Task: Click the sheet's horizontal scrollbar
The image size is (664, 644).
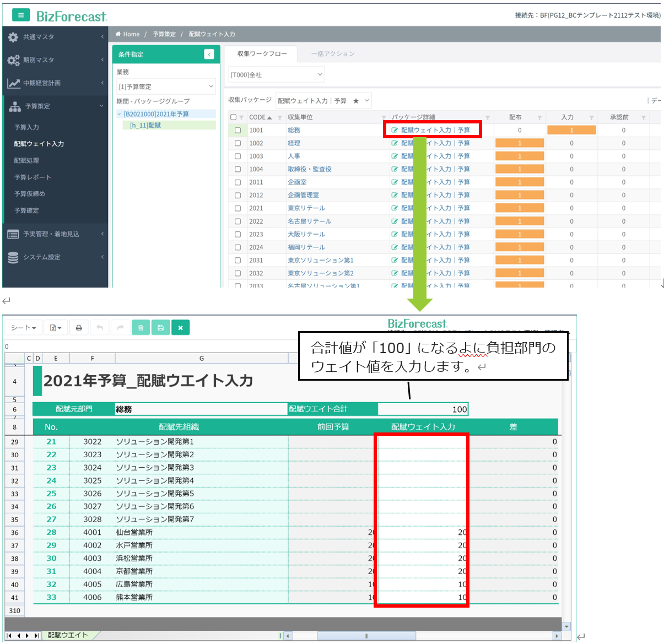Action: coord(366,636)
